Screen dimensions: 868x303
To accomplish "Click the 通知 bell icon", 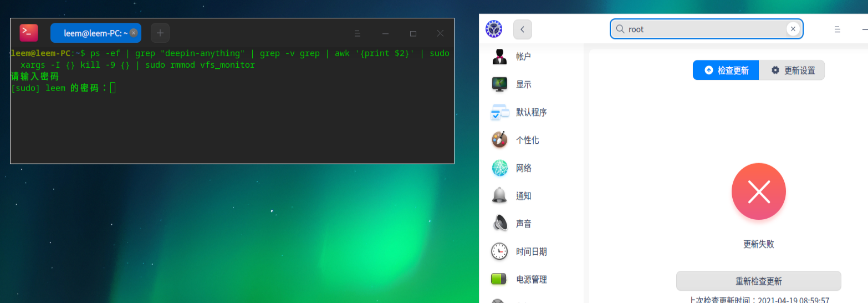I will [499, 195].
